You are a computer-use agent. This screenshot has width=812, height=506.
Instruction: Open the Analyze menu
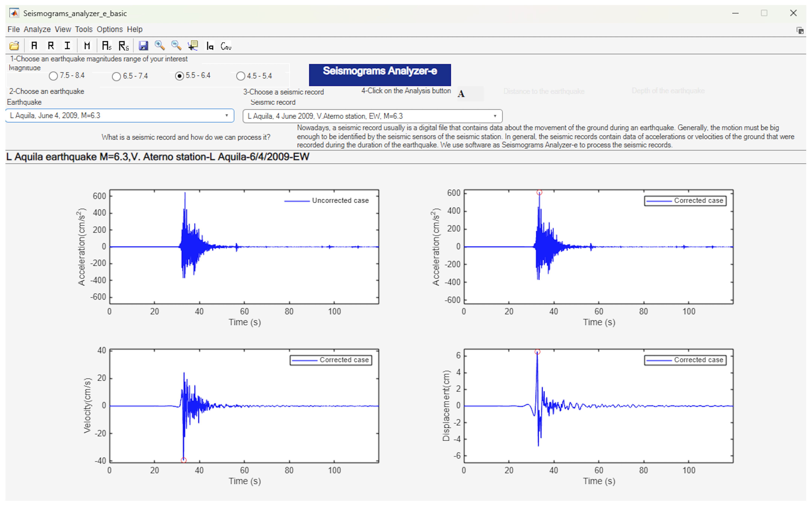point(37,29)
